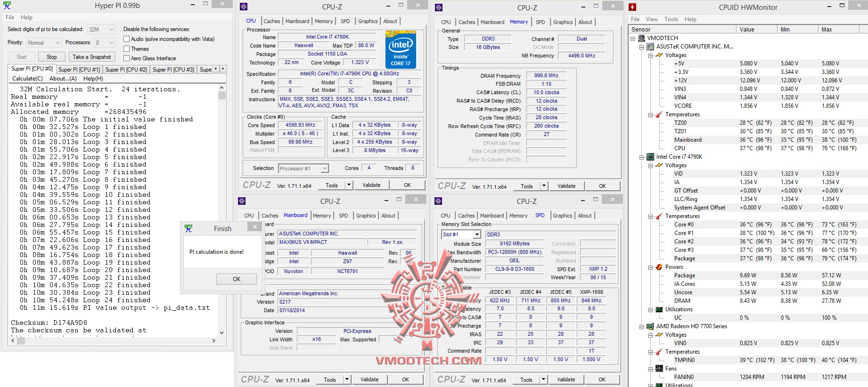
Task: Click the Powers flame icon in HWMonitor
Action: (660, 267)
